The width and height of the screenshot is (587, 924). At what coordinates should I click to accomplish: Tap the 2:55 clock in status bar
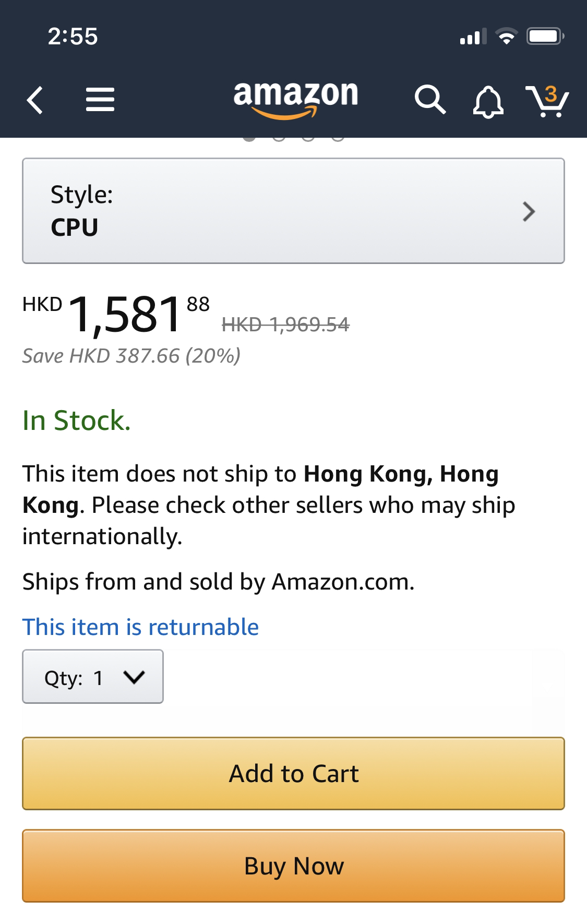tap(73, 37)
